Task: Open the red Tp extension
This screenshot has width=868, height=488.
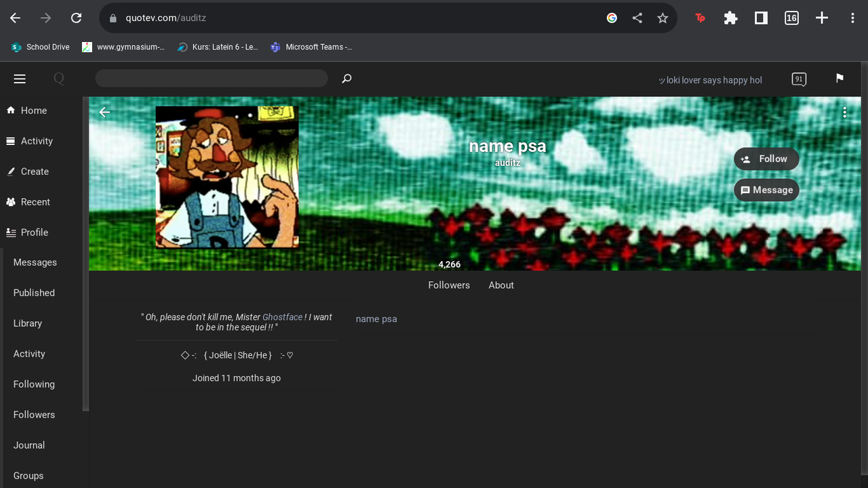Action: point(700,18)
